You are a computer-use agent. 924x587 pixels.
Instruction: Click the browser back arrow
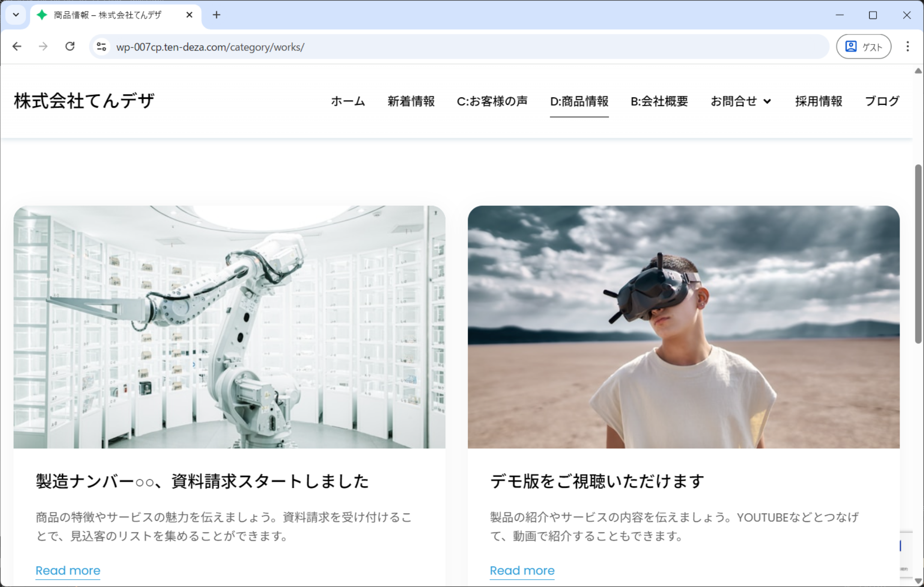pos(17,46)
